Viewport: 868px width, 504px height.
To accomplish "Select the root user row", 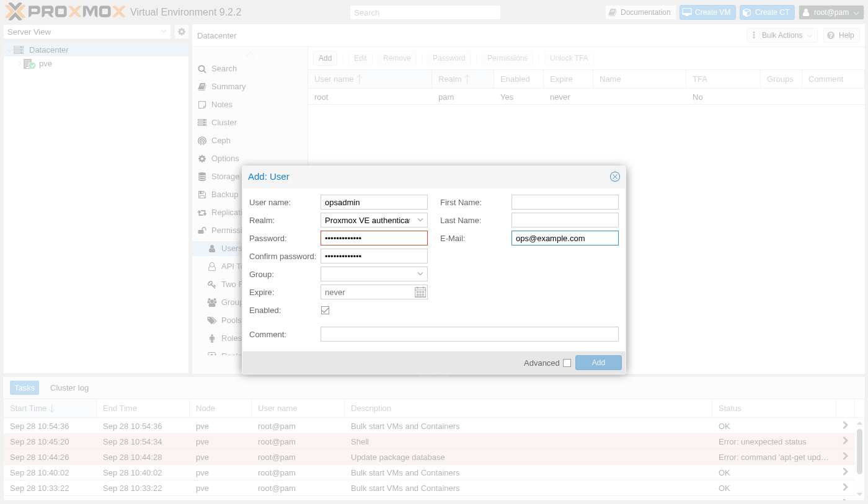I will pyautogui.click(x=586, y=97).
